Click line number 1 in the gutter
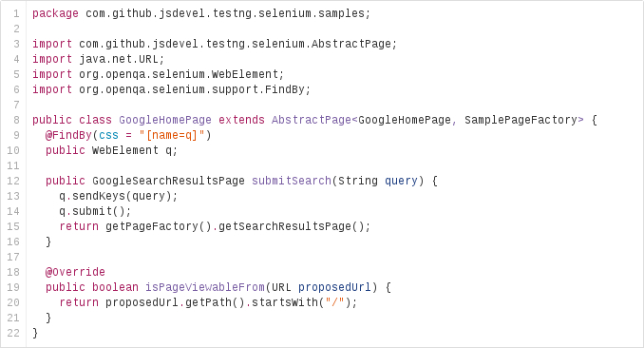The width and height of the screenshot is (644, 348). click(16, 13)
